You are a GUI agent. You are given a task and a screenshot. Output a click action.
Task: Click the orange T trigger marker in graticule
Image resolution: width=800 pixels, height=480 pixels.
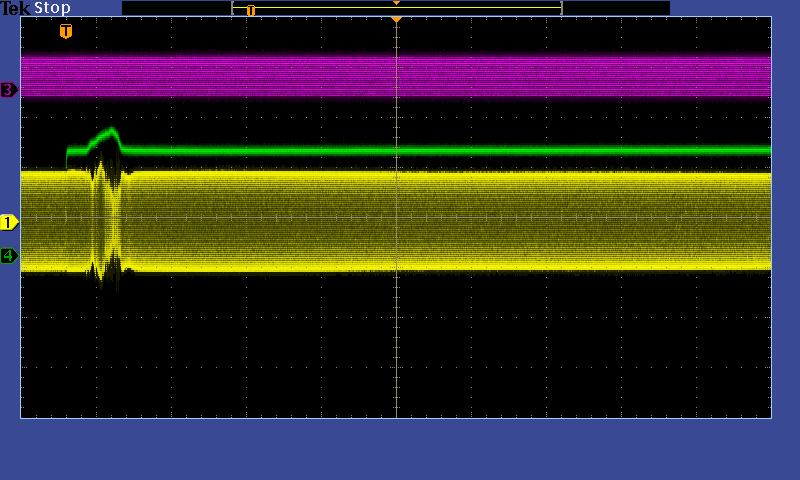[x=66, y=31]
